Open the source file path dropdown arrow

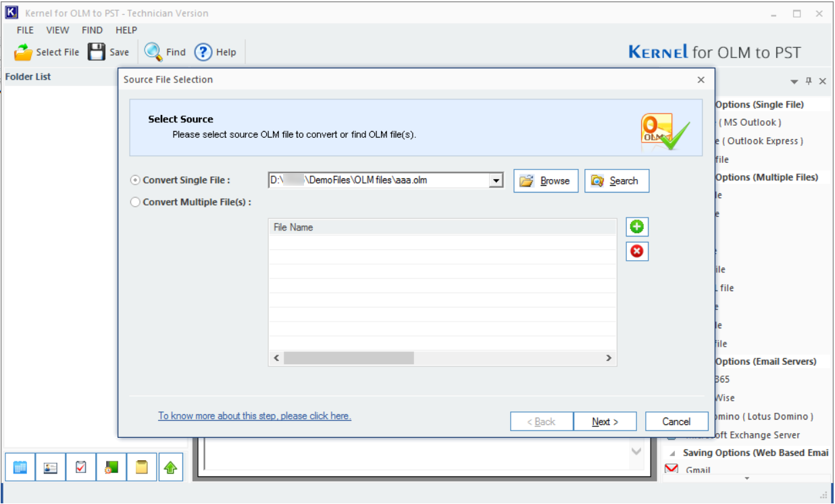tap(497, 180)
